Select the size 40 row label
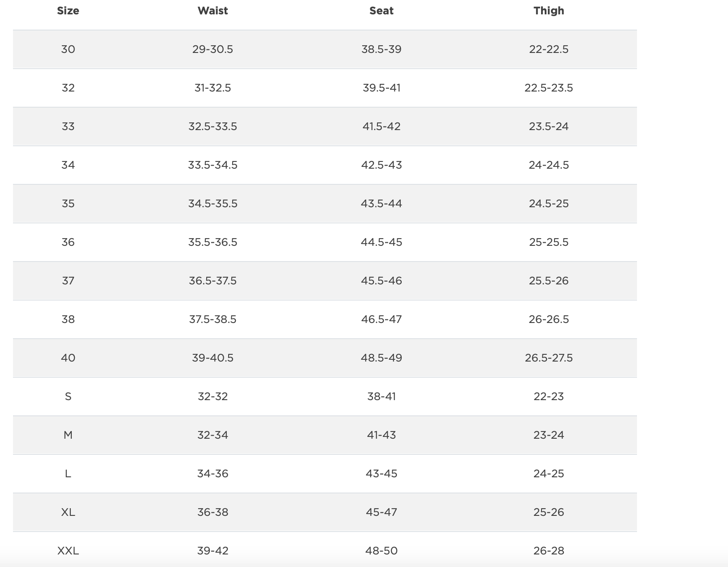The height and width of the screenshot is (567, 728). [68, 358]
